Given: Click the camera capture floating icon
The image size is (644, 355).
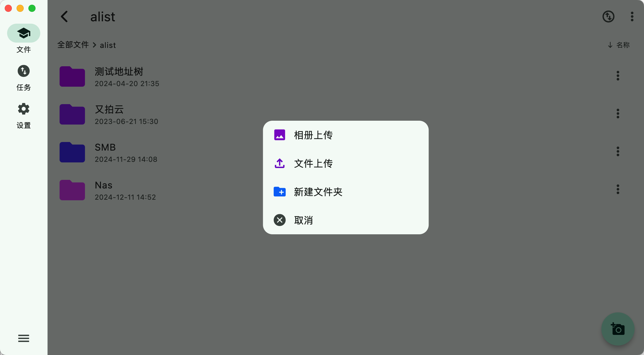Looking at the screenshot, I should (x=618, y=329).
